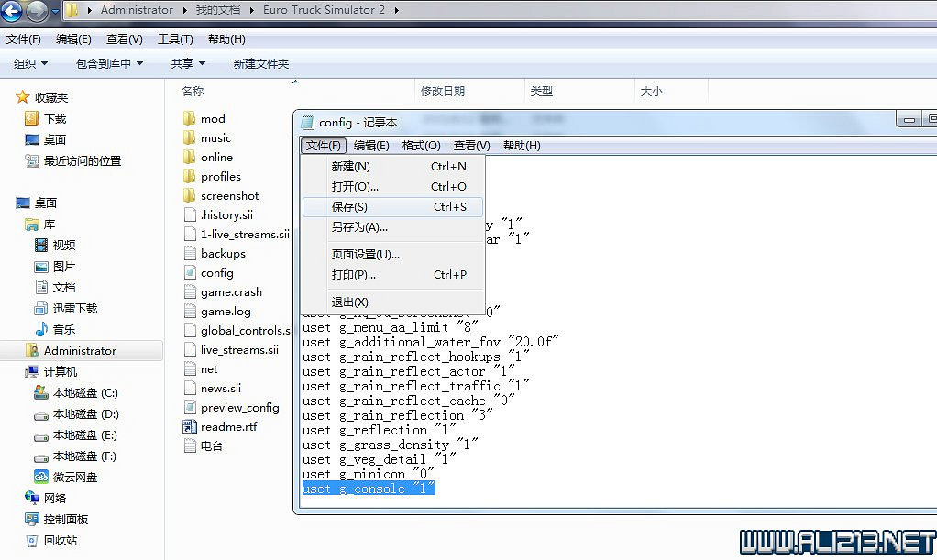The height and width of the screenshot is (560, 937).
Task: Open the Recycle Bin (回收站) icon
Action: pos(32,540)
